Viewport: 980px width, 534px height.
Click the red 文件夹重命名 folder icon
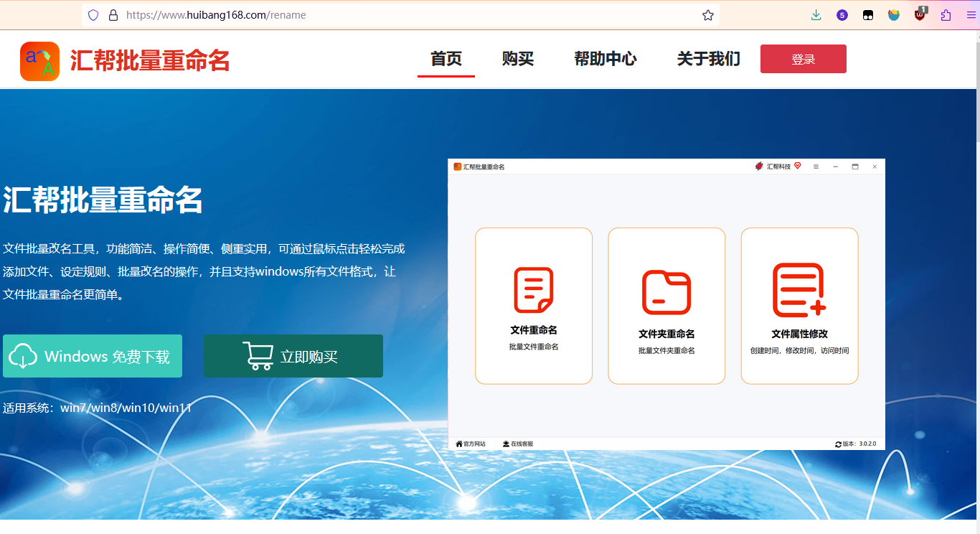(x=666, y=293)
